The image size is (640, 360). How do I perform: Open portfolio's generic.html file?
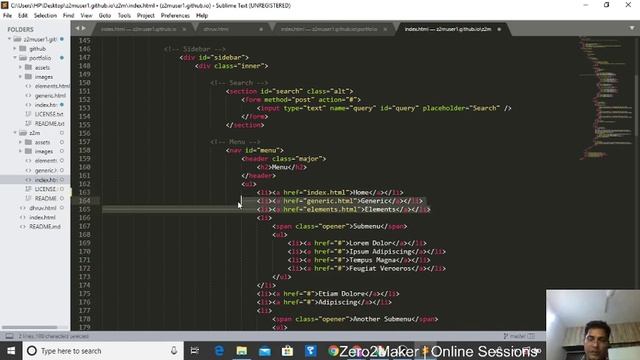pos(50,96)
